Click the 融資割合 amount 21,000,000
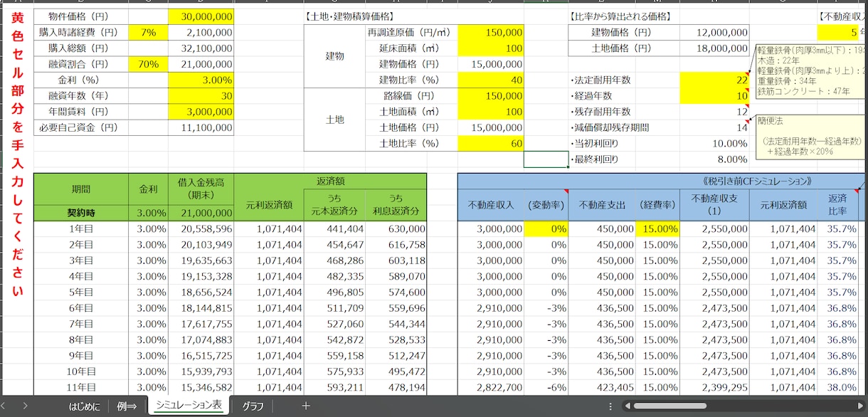Image resolution: width=868 pixels, height=417 pixels. [x=201, y=64]
